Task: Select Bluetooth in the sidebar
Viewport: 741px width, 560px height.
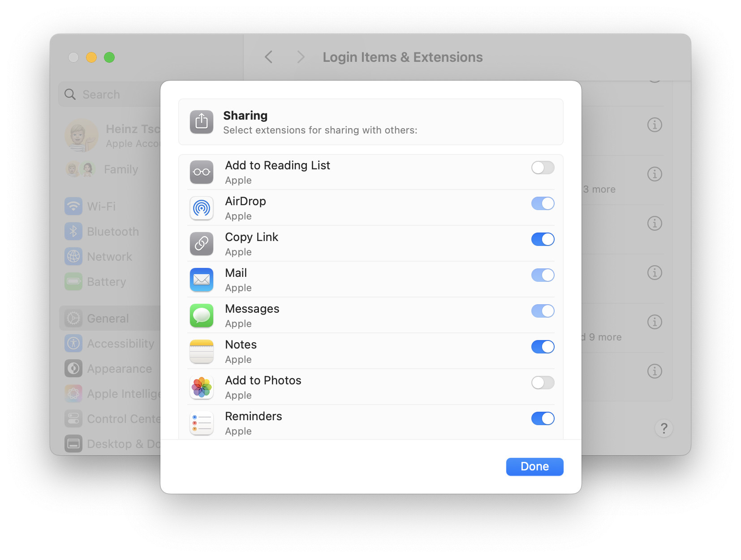Action: pyautogui.click(x=110, y=231)
